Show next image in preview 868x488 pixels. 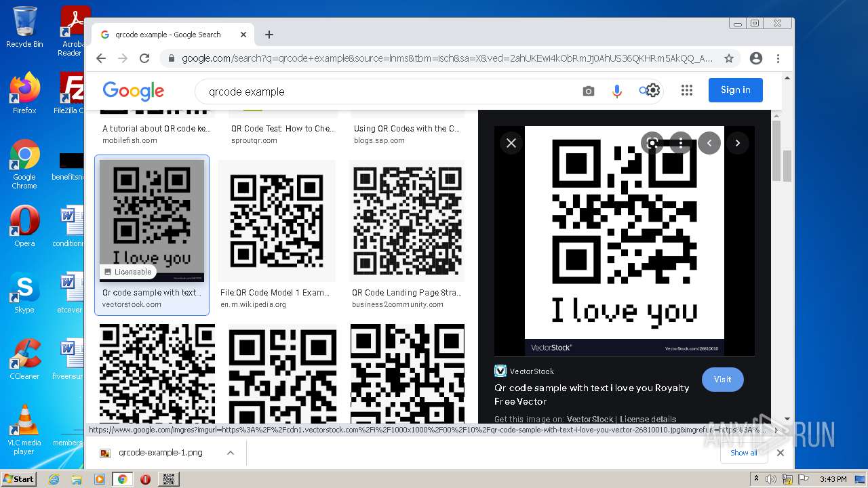click(x=738, y=143)
